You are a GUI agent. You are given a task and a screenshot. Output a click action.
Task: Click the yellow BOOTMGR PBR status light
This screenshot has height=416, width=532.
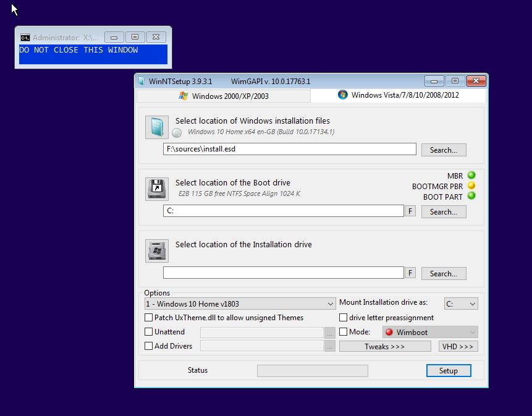(470, 186)
